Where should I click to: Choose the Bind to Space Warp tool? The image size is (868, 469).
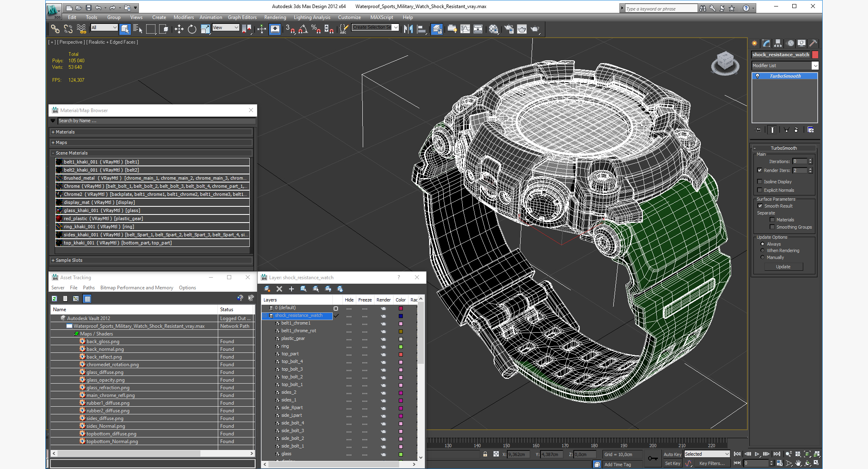(81, 29)
